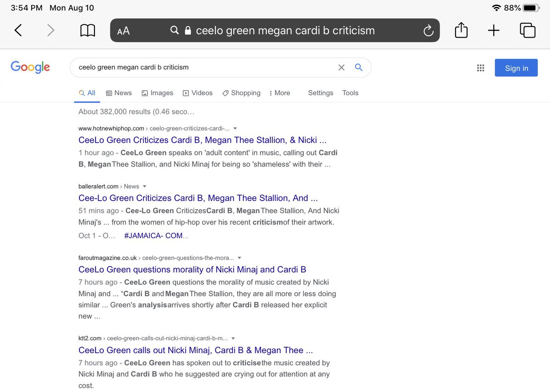The image size is (550, 392).
Task: Tap the Safari forward arrow
Action: [50, 31]
